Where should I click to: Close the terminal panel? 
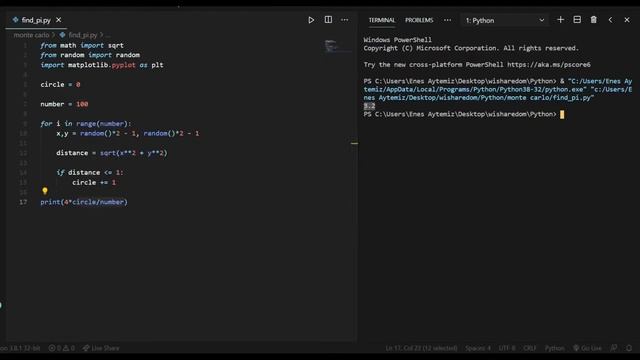[627, 20]
